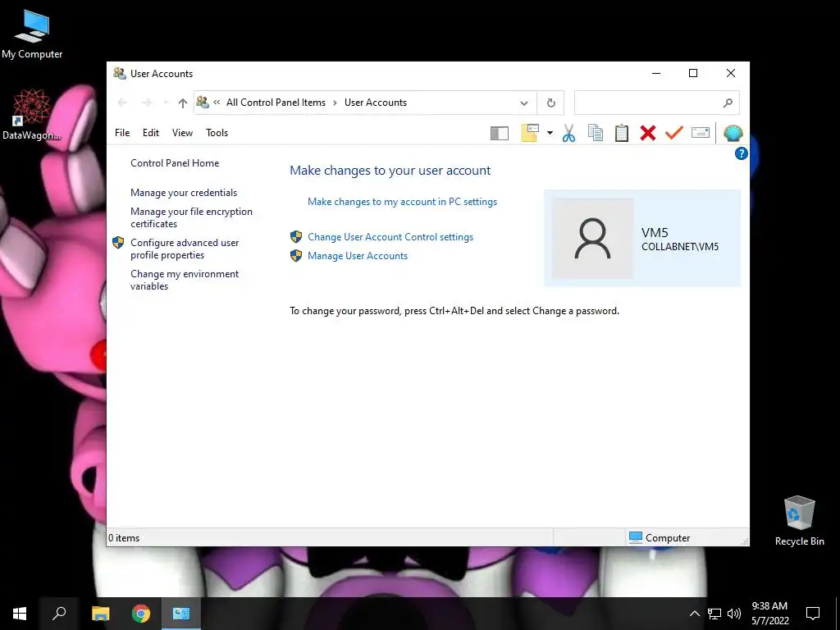840x630 pixels.
Task: Click the taskbar Search magnifier
Action: [x=59, y=614]
